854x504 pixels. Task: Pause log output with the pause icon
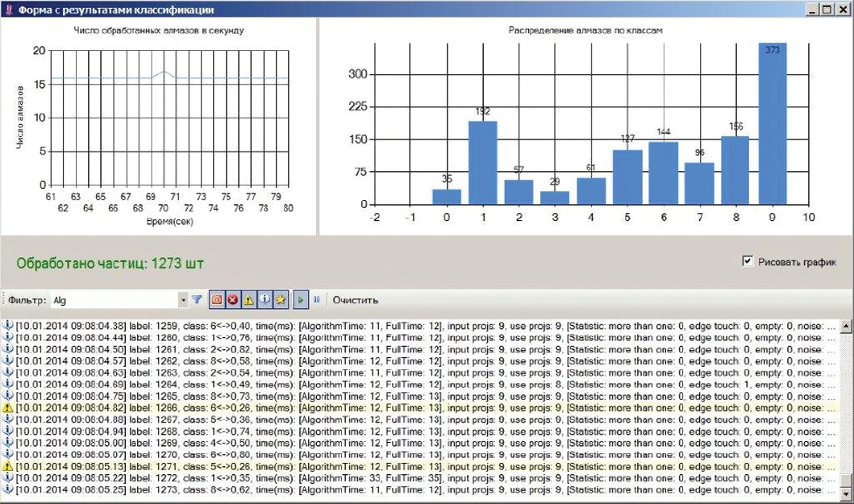coord(317,300)
